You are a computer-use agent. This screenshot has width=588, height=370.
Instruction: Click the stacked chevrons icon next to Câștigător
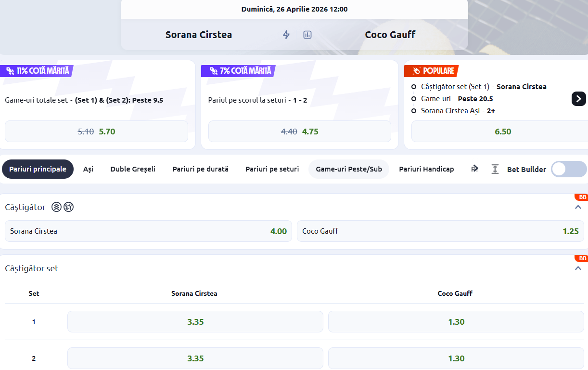click(56, 207)
